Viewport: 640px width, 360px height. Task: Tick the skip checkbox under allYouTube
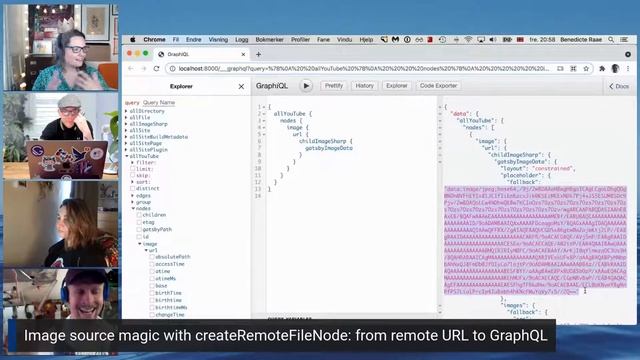click(x=133, y=175)
